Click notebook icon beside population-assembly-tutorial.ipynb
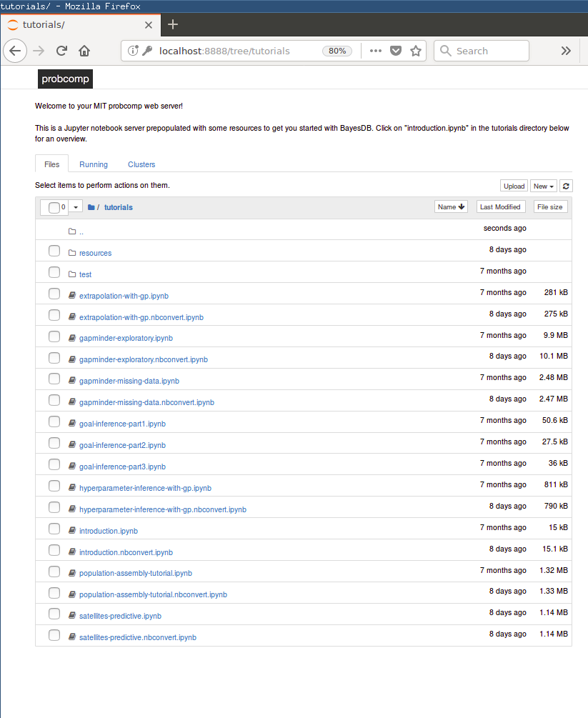 coord(72,573)
